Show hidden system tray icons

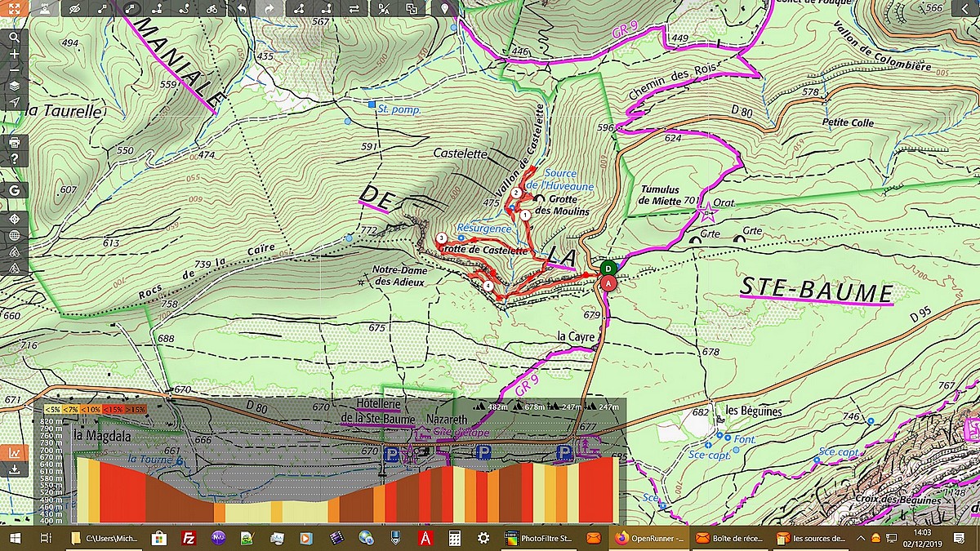point(862,538)
